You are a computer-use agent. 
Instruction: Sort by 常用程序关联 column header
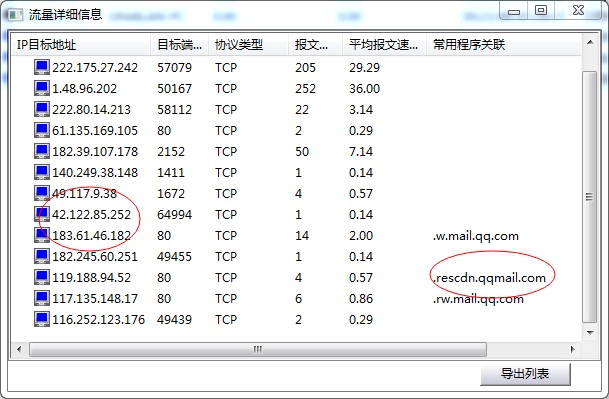click(504, 45)
